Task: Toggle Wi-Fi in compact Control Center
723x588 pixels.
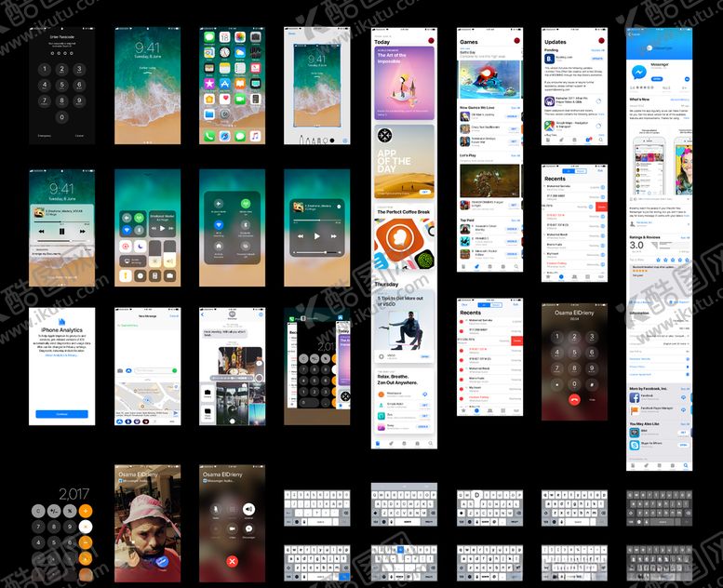Action: [126, 230]
